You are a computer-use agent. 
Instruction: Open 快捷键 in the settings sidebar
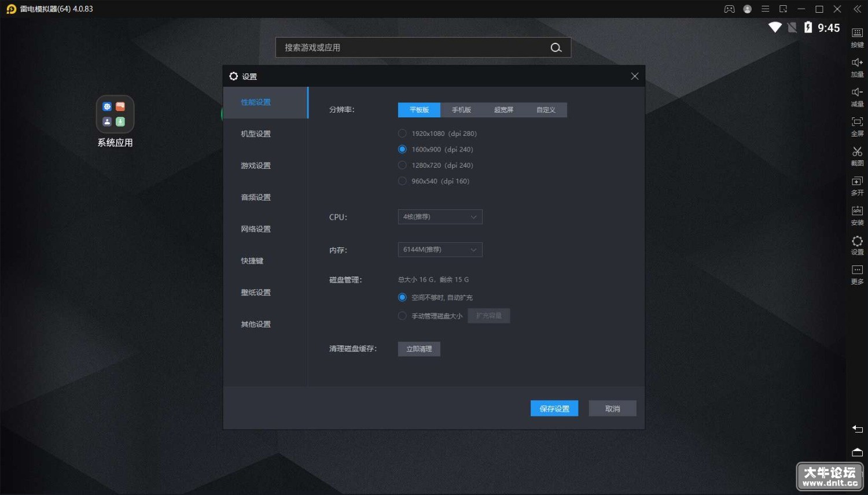pyautogui.click(x=266, y=261)
